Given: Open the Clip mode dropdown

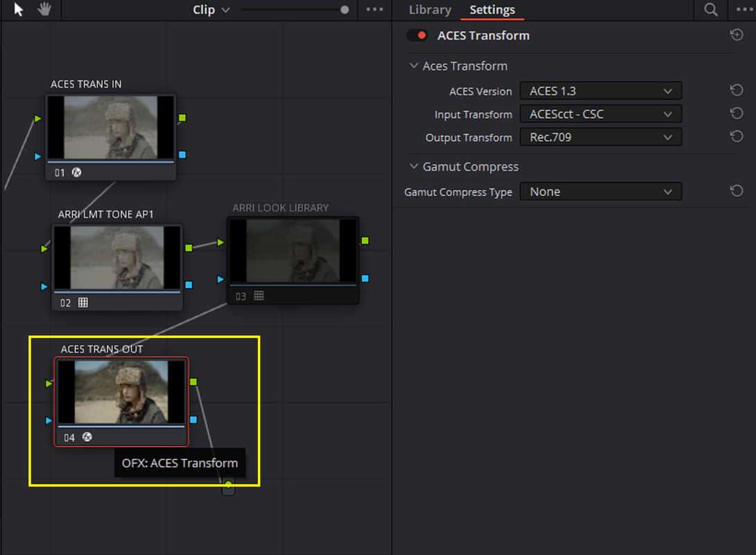Looking at the screenshot, I should click(211, 10).
